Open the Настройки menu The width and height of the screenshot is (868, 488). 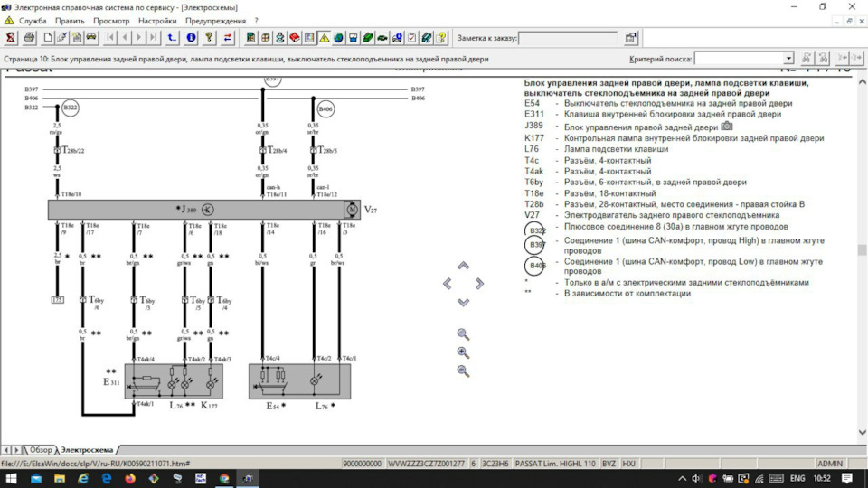pos(157,21)
